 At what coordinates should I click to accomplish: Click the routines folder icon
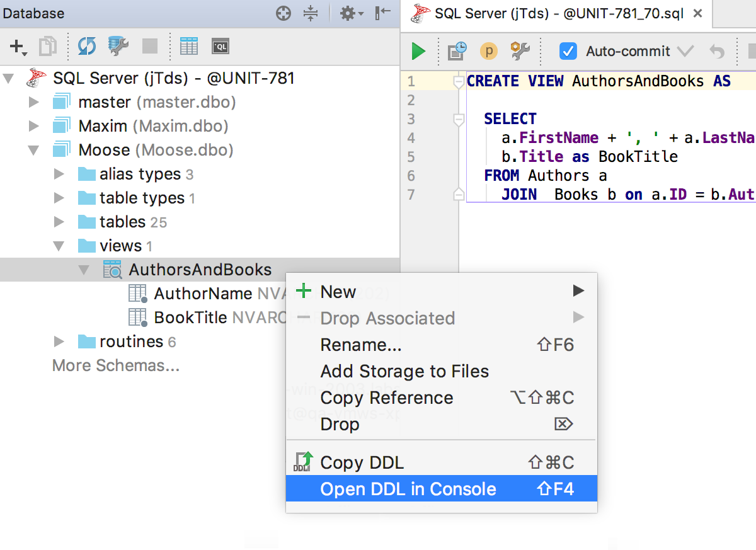pyautogui.click(x=87, y=341)
